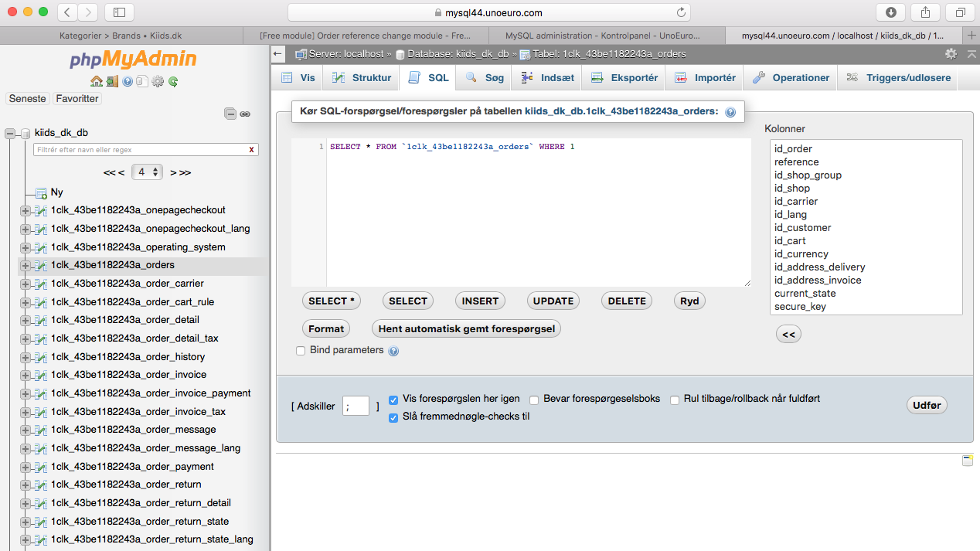Screen dimensions: 980x551
Task: Click table icon beside order_carrier table
Action: (41, 284)
